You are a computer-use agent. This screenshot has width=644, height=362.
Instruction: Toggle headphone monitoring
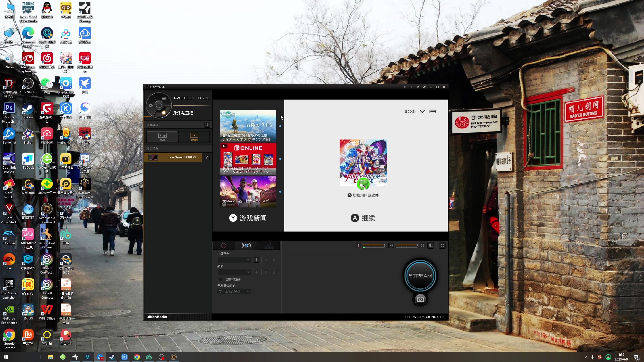(x=422, y=245)
